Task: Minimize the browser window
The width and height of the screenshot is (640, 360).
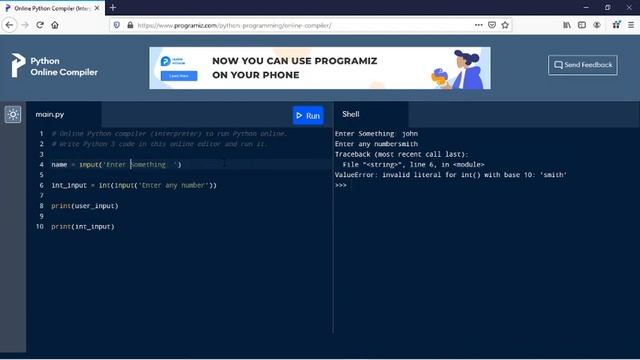Action: [x=586, y=7]
